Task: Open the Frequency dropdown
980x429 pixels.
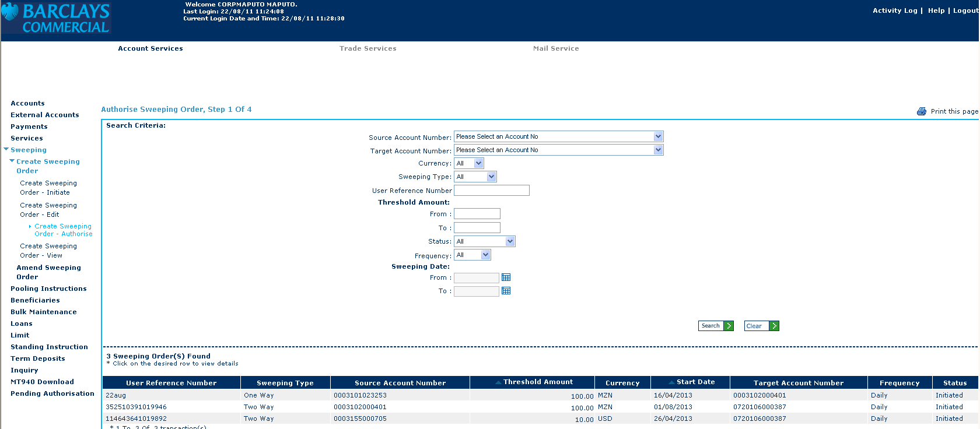Action: pos(473,255)
